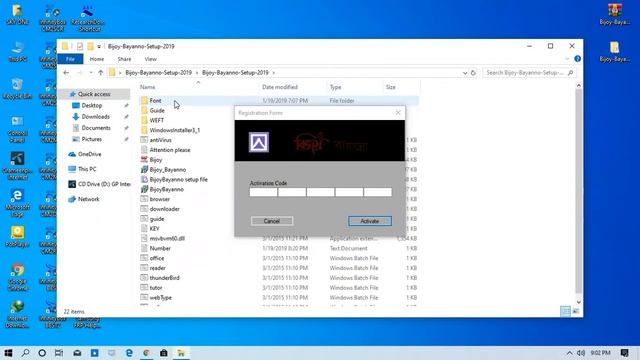Open File Explorer on taskbar
This screenshot has width=640, height=360.
181,353
